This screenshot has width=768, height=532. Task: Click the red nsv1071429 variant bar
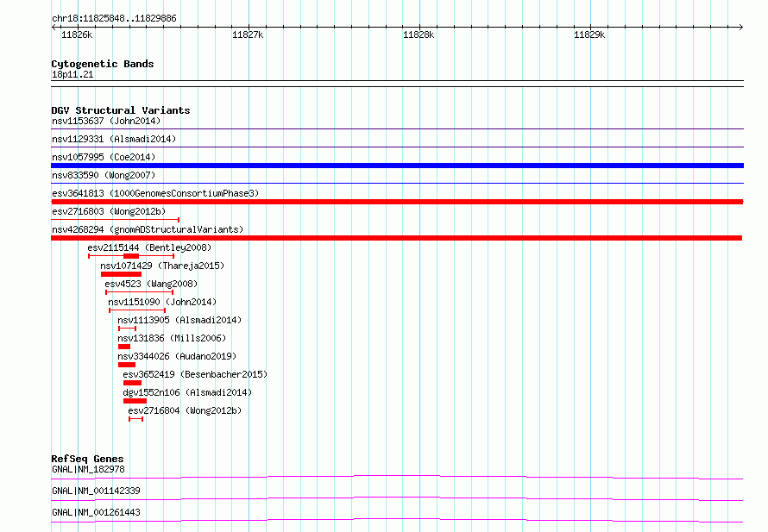coord(121,274)
